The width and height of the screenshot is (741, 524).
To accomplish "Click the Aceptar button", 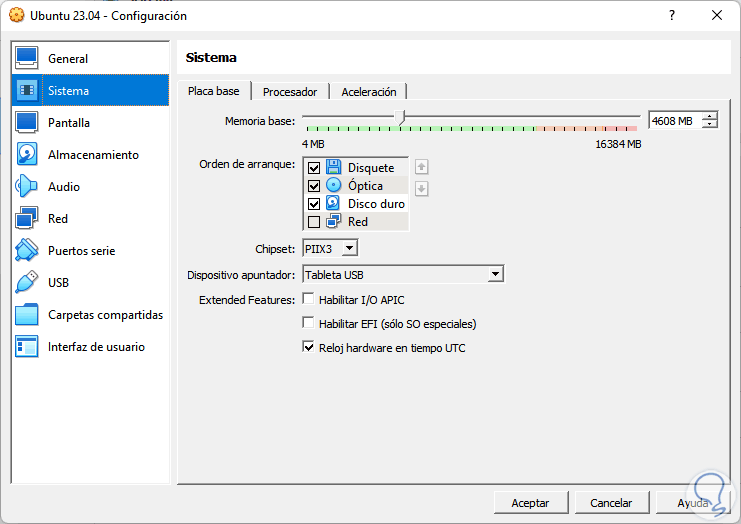I will (531, 502).
